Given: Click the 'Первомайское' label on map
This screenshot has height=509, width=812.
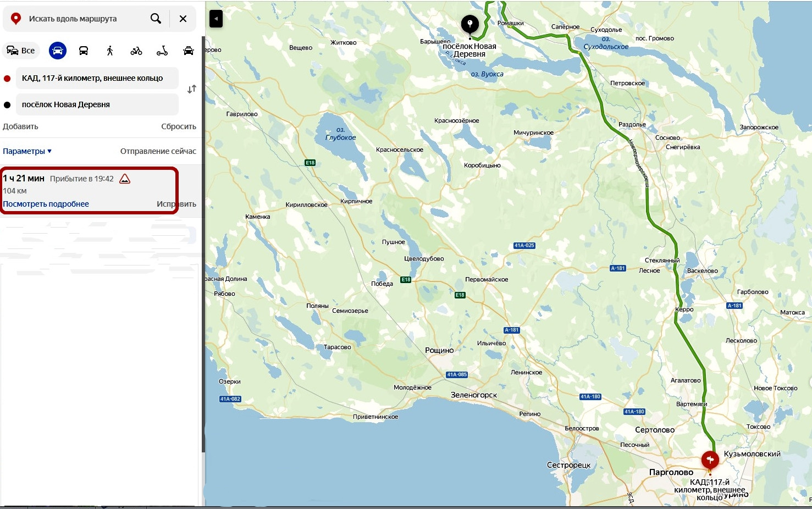Looking at the screenshot, I should coord(487,279).
